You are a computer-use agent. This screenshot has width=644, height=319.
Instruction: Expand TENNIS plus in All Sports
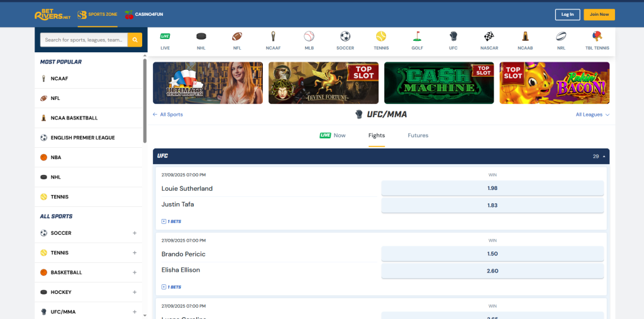135,253
